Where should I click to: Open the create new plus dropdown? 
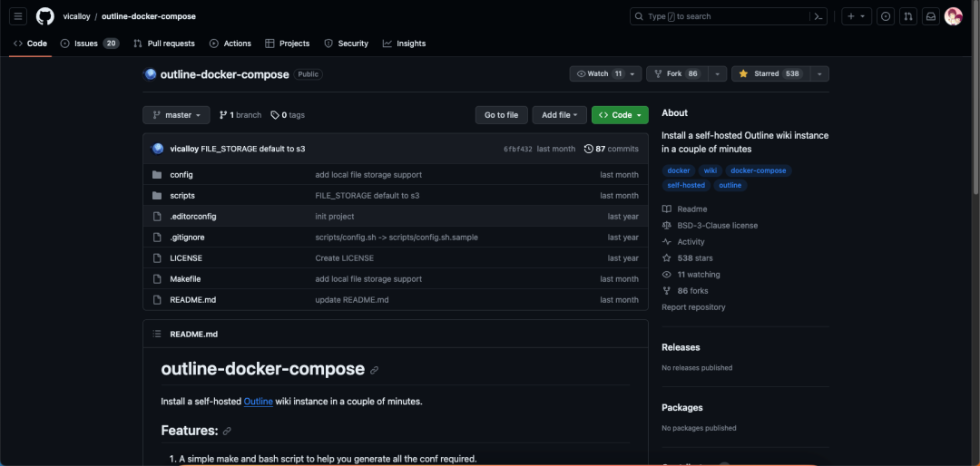pyautogui.click(x=857, y=17)
